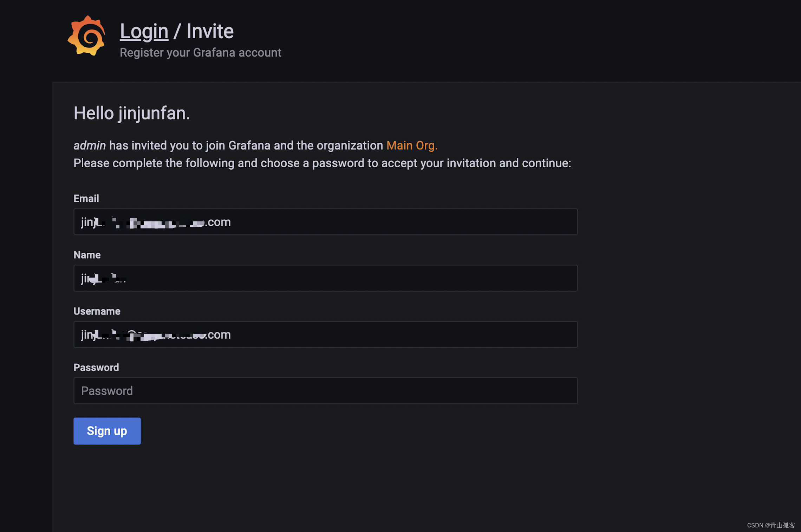Click the Invite breadcrumb title
The height and width of the screenshot is (532, 801).
[210, 31]
